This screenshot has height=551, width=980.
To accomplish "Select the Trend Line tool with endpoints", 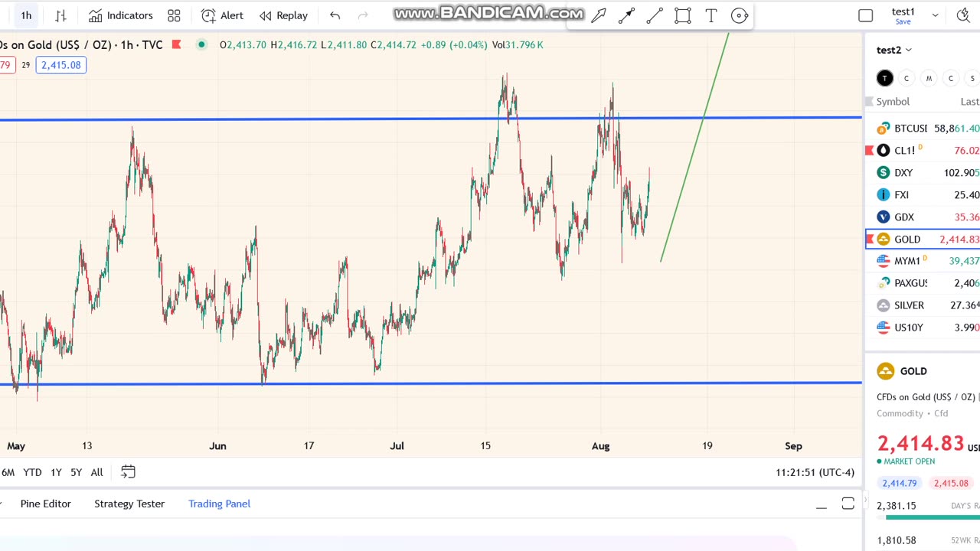I will pos(626,15).
